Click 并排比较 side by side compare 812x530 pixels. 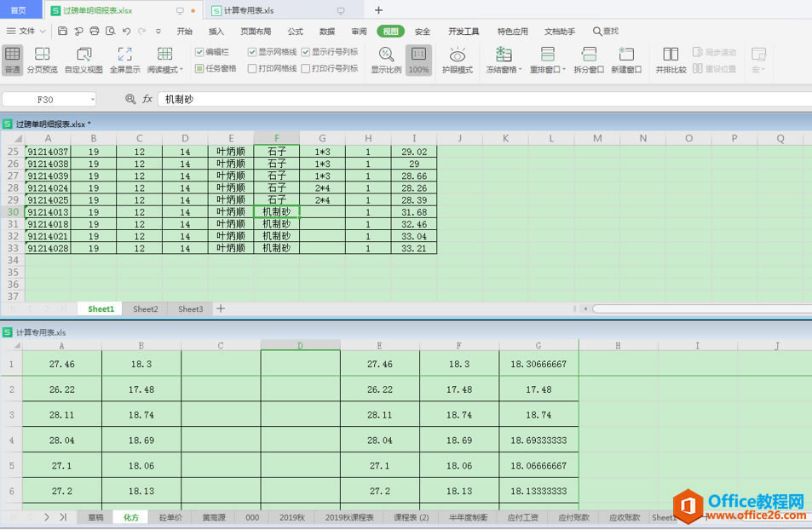671,60
